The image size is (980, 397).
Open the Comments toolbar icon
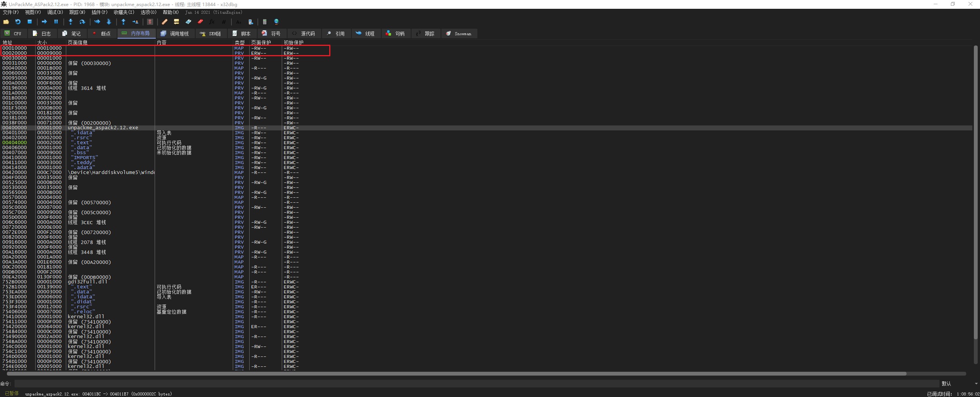(x=176, y=22)
